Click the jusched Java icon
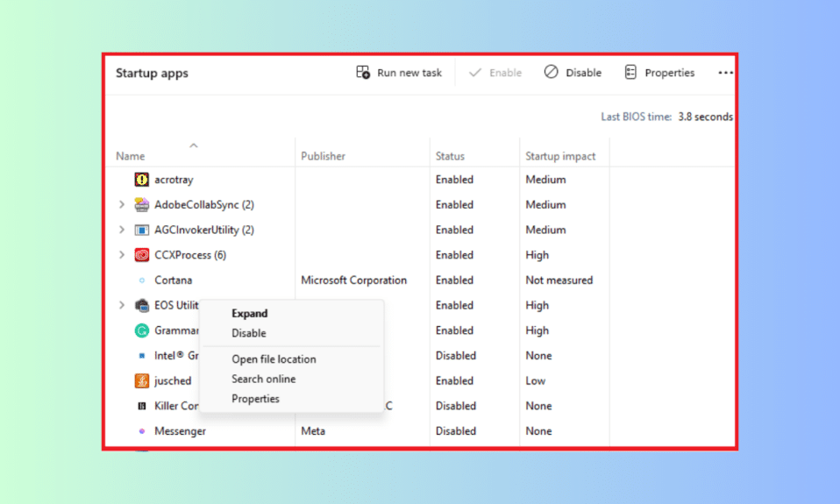 coord(141,380)
